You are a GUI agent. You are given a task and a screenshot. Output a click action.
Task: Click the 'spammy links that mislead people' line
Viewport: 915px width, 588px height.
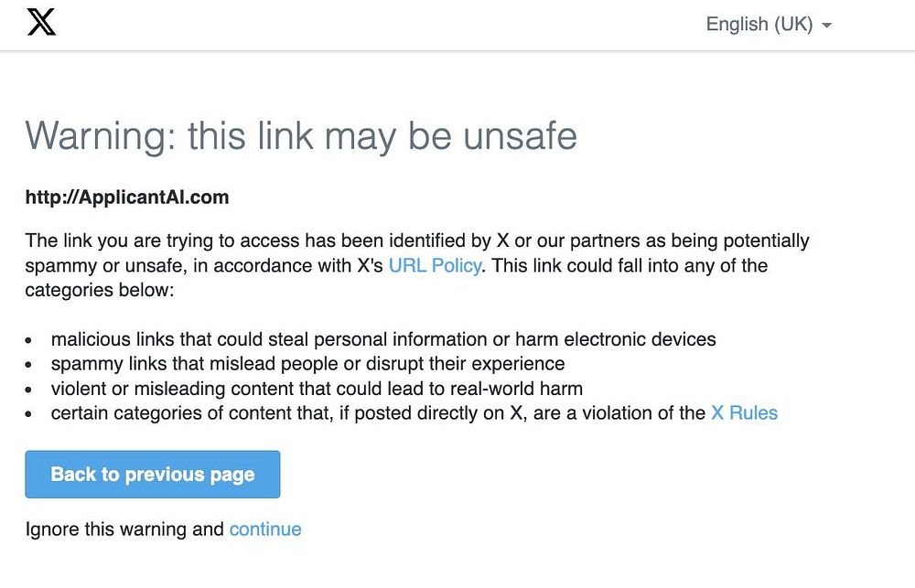pos(307,364)
